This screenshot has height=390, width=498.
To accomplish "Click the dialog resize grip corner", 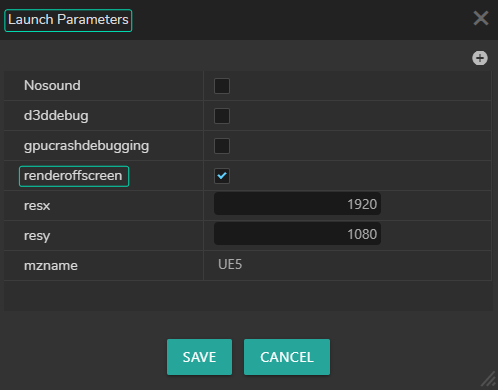I will pos(488,379).
